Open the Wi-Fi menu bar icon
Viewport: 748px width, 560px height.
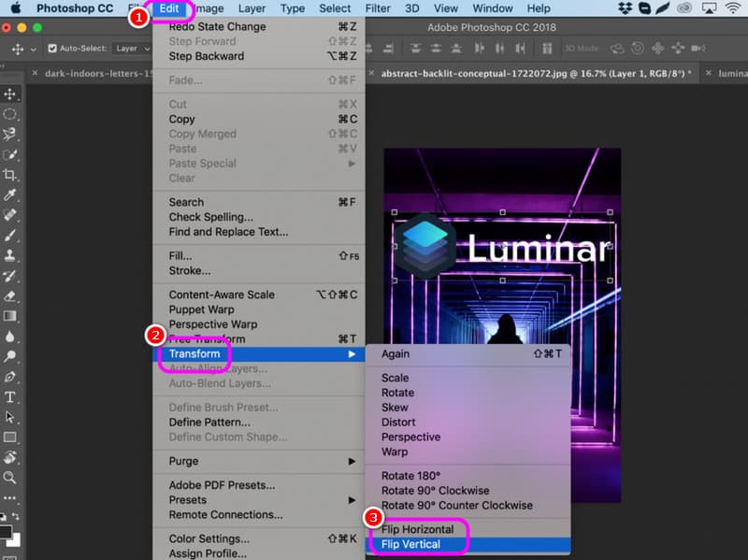click(730, 8)
